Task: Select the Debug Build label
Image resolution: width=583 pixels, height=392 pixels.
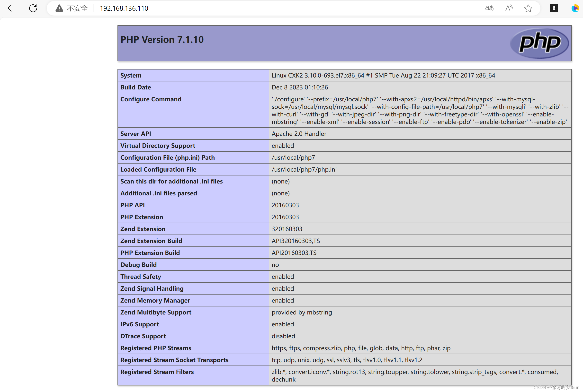Action: click(138, 265)
